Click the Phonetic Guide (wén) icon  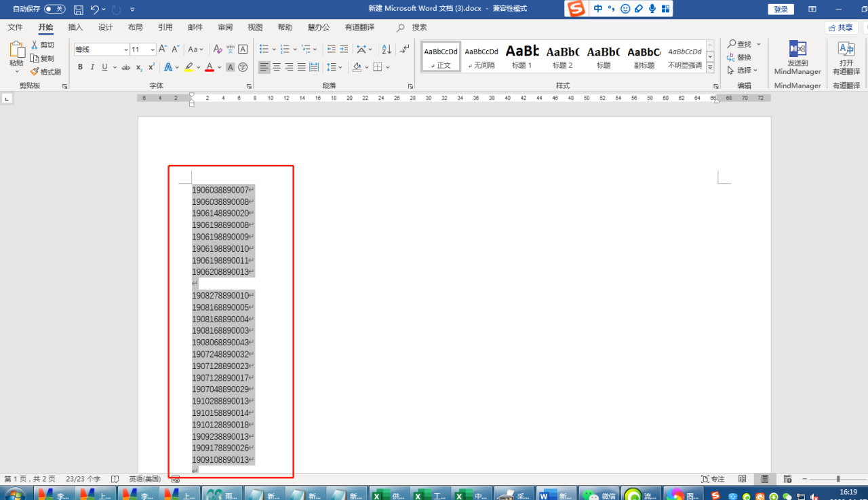231,50
